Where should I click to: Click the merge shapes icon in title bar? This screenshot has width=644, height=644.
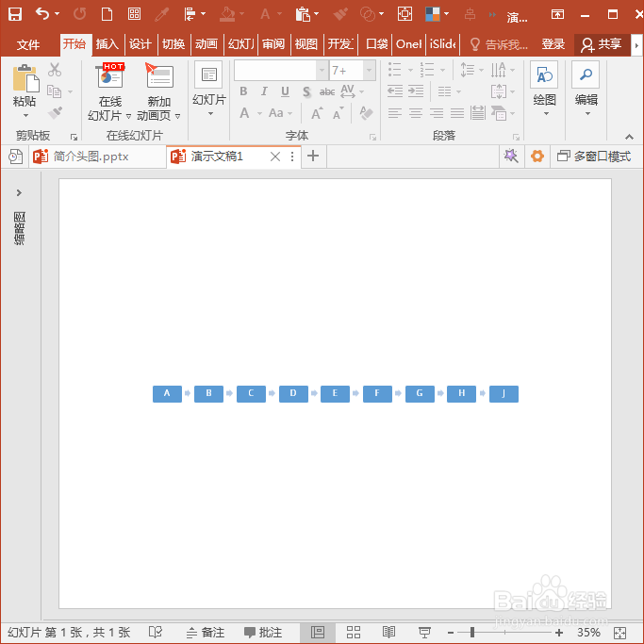pos(367,14)
